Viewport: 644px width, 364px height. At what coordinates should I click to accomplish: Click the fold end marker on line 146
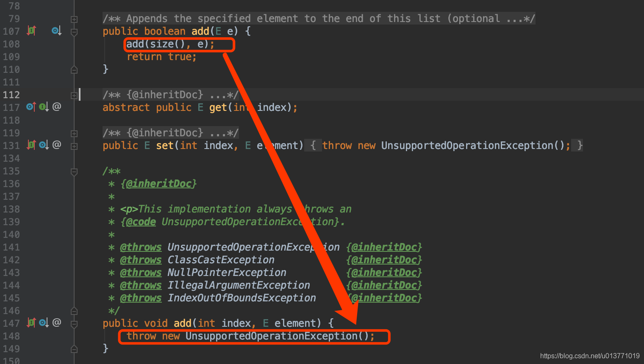pyautogui.click(x=74, y=311)
